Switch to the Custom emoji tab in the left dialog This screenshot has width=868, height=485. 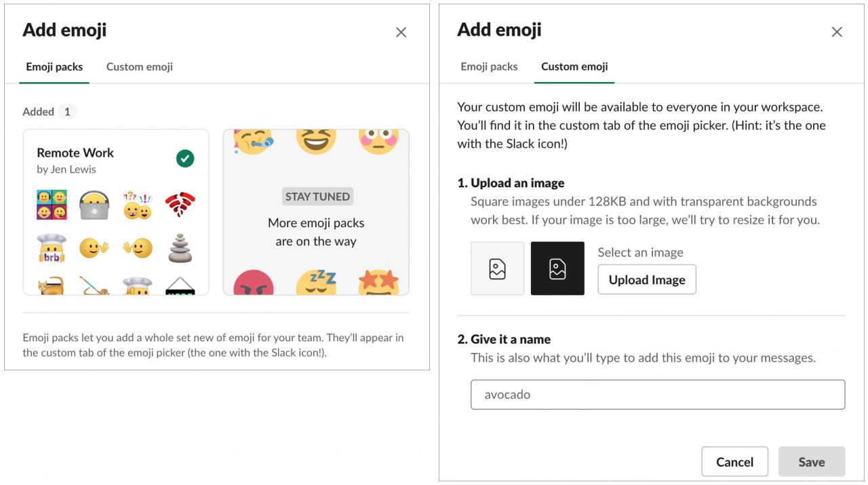click(x=139, y=66)
